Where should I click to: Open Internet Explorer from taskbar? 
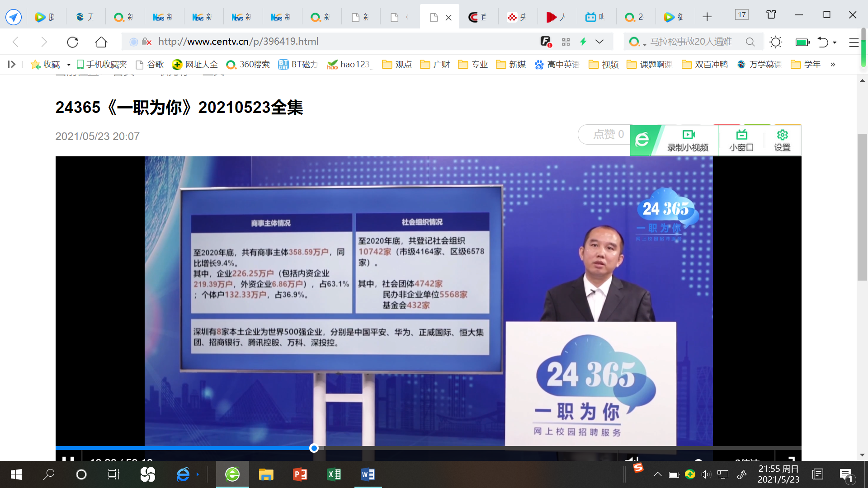pos(183,474)
